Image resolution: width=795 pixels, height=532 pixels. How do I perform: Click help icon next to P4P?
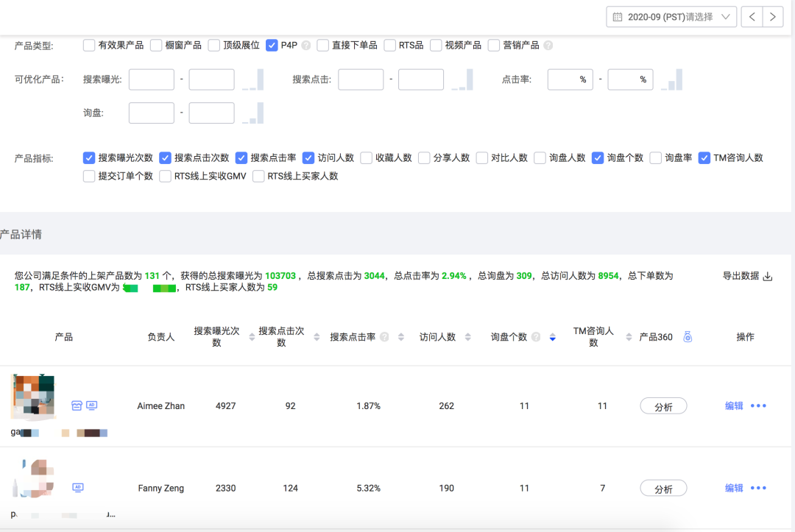(x=306, y=46)
